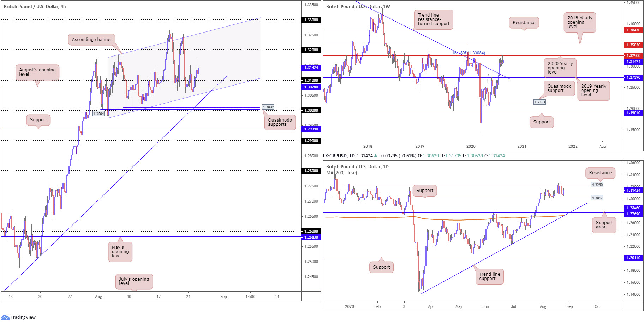Click the '161.80% (1.33084)' Fibonacci label

[x=469, y=53]
